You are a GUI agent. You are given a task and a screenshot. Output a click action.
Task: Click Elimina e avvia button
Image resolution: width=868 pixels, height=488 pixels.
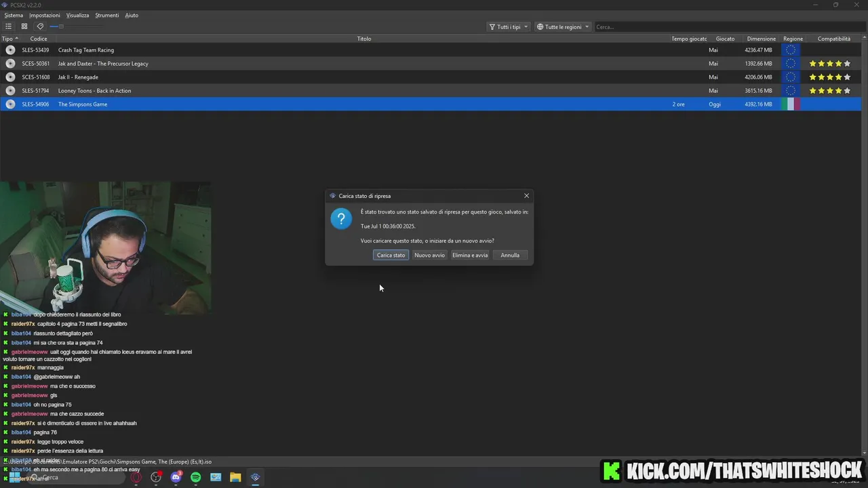470,256
